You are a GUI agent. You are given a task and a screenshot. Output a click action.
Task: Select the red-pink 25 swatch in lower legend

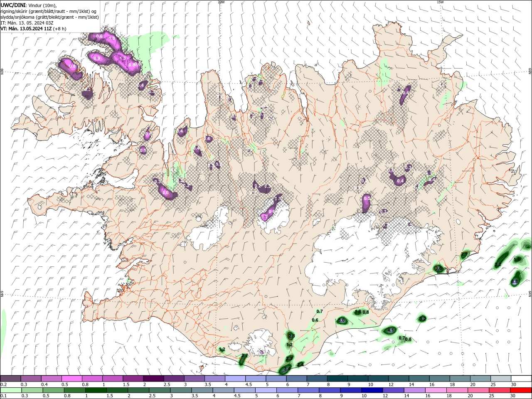coord(499,390)
